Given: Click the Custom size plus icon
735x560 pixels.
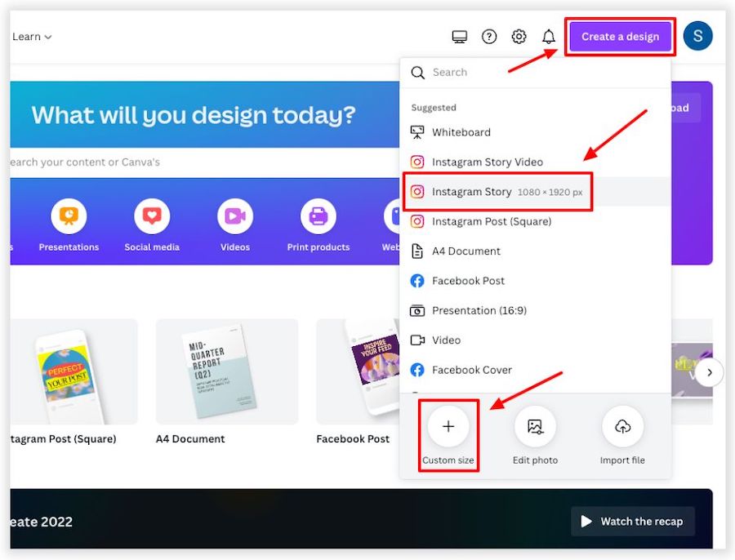Looking at the screenshot, I should tap(448, 426).
